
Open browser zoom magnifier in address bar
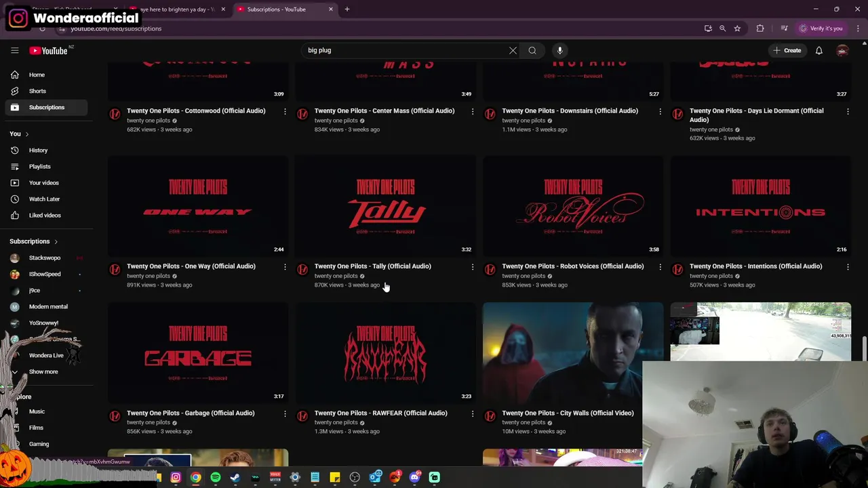point(722,28)
